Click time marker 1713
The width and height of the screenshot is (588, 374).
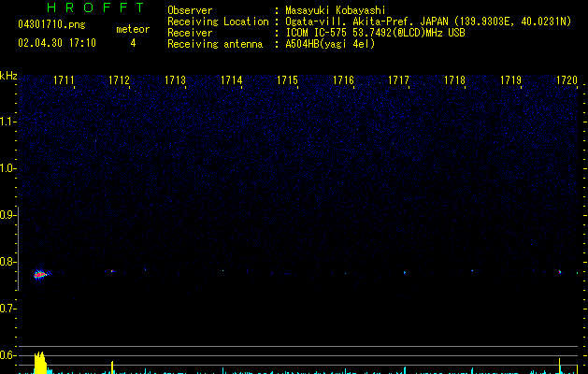[175, 80]
